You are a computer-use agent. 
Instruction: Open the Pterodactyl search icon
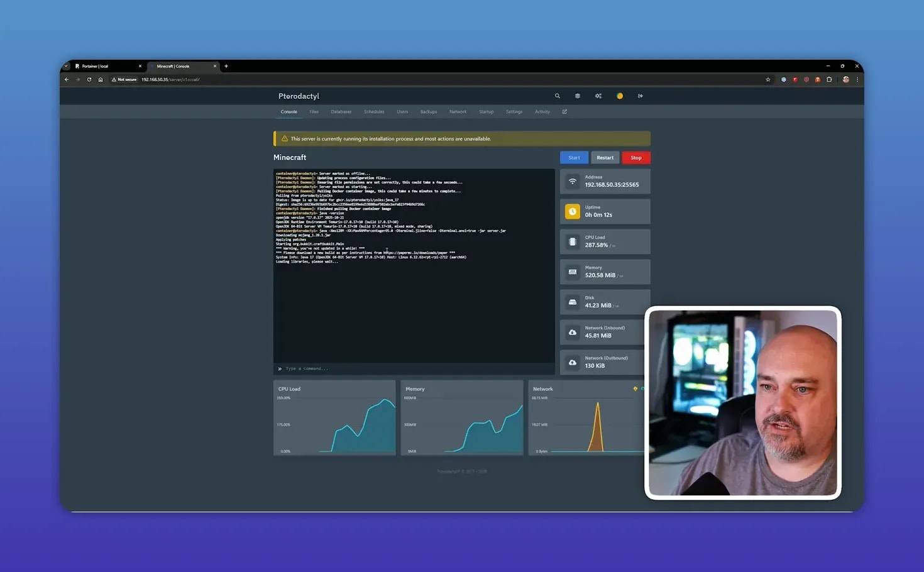[x=557, y=96]
